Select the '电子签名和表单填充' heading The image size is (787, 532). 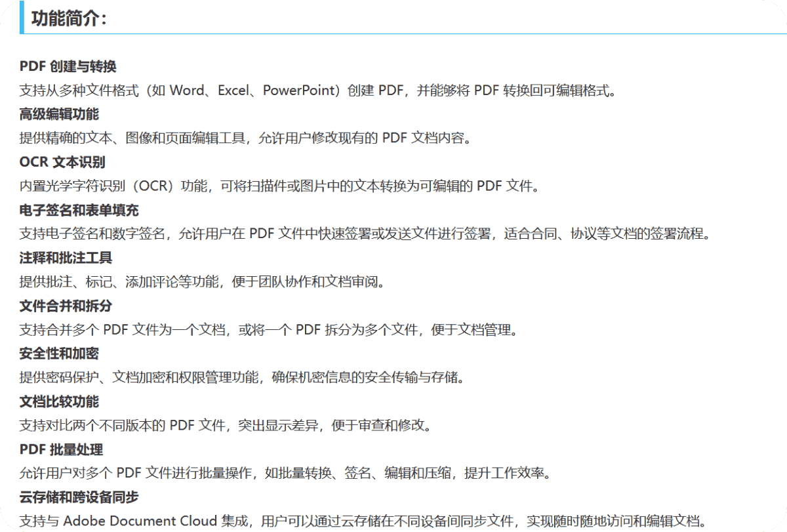[79, 210]
